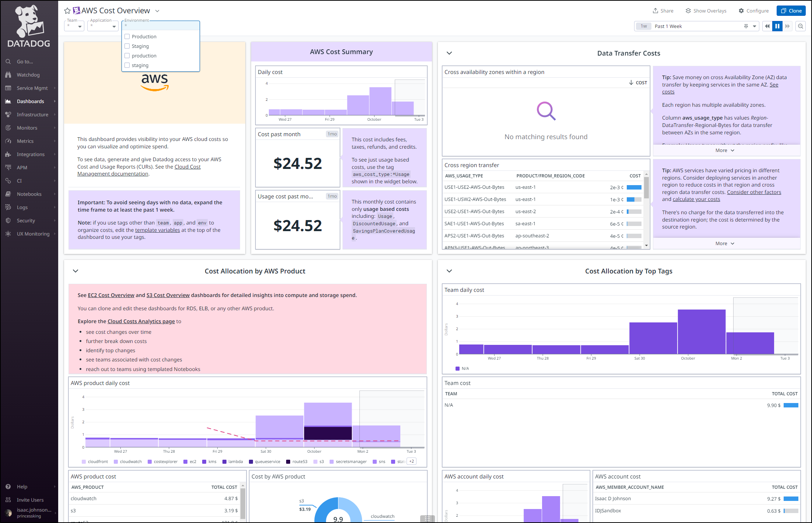This screenshot has width=812, height=523.
Task: Click the CI link icon
Action: pos(8,181)
